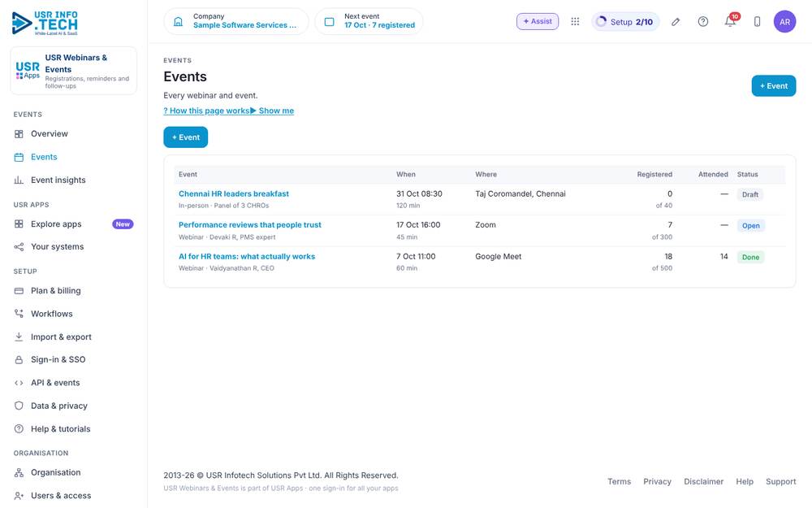Click the USR Info Tech logo

pyautogui.click(x=45, y=23)
